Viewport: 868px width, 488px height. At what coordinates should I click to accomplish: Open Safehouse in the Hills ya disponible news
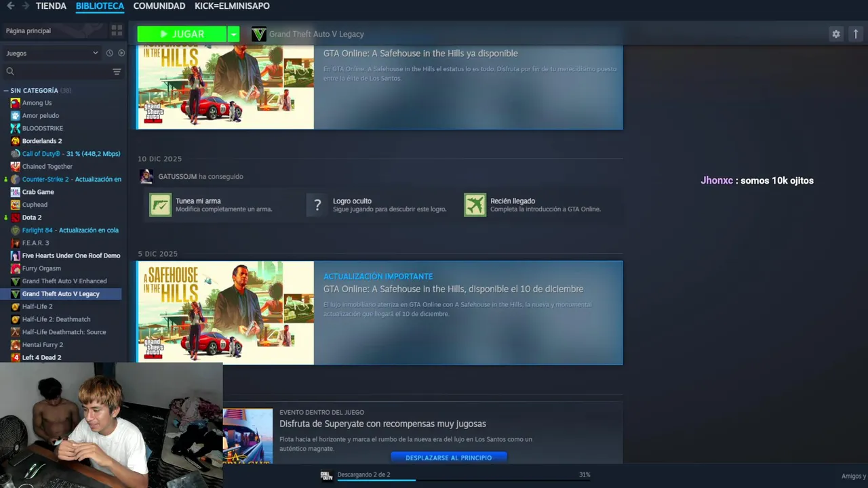(x=420, y=54)
